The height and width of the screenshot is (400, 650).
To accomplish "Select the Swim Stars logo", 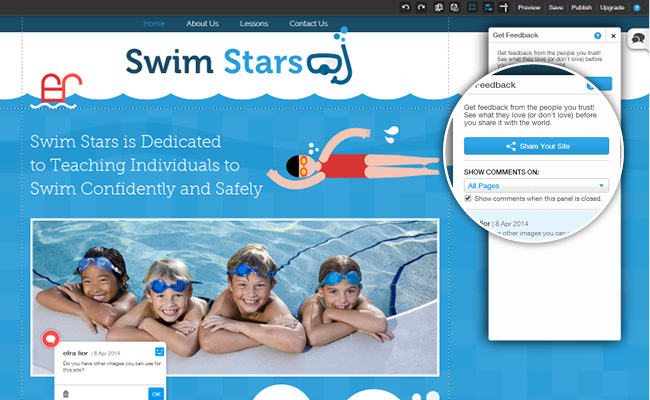I will pyautogui.click(x=239, y=57).
